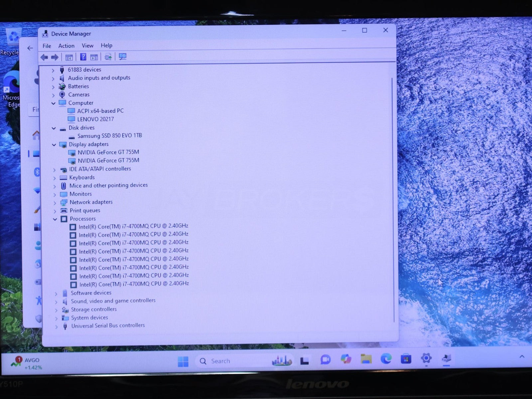Click Show/Hide Console Tree toolbar icon
This screenshot has width=532, height=399.
coord(69,57)
